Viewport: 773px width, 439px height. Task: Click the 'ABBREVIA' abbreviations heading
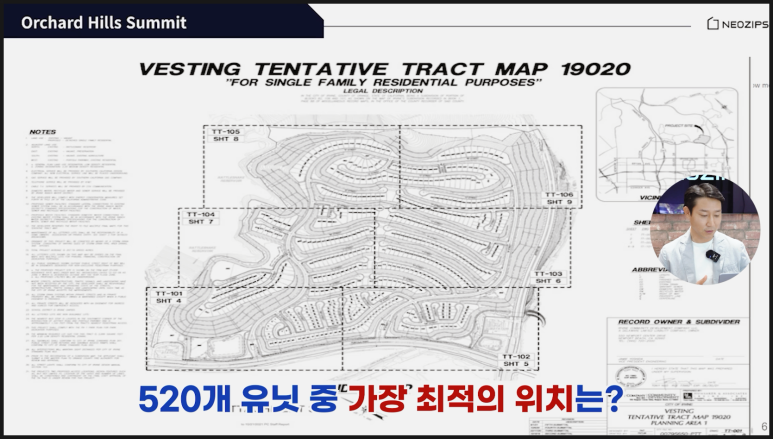tap(648, 270)
